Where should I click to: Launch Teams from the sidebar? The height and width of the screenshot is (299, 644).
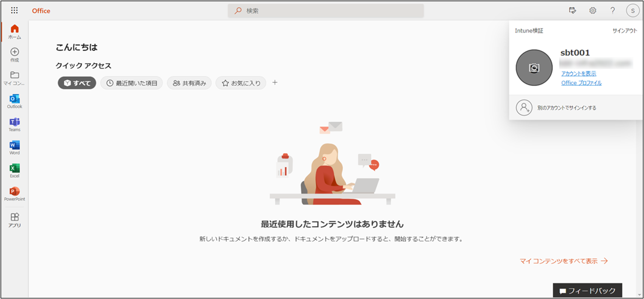(x=14, y=124)
